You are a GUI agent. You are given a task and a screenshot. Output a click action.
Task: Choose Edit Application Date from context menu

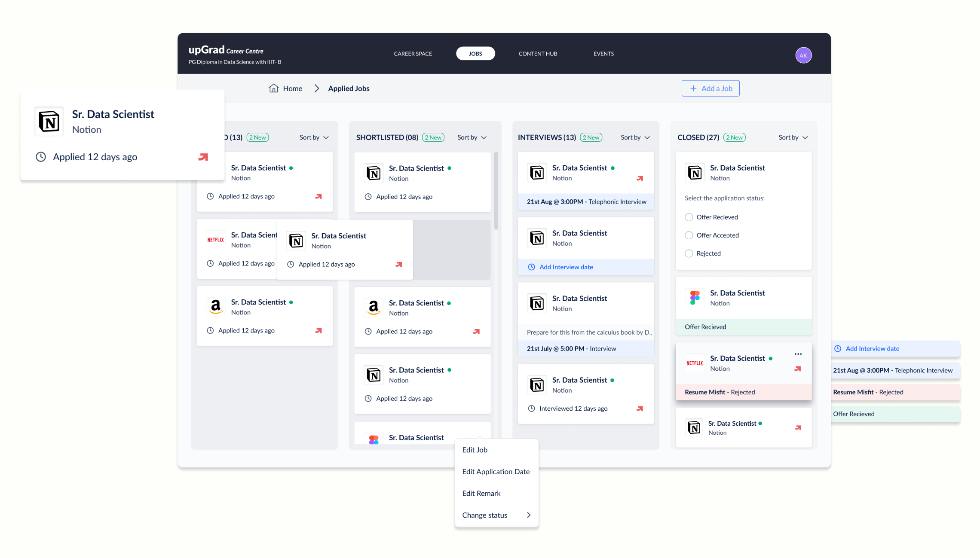pyautogui.click(x=496, y=472)
